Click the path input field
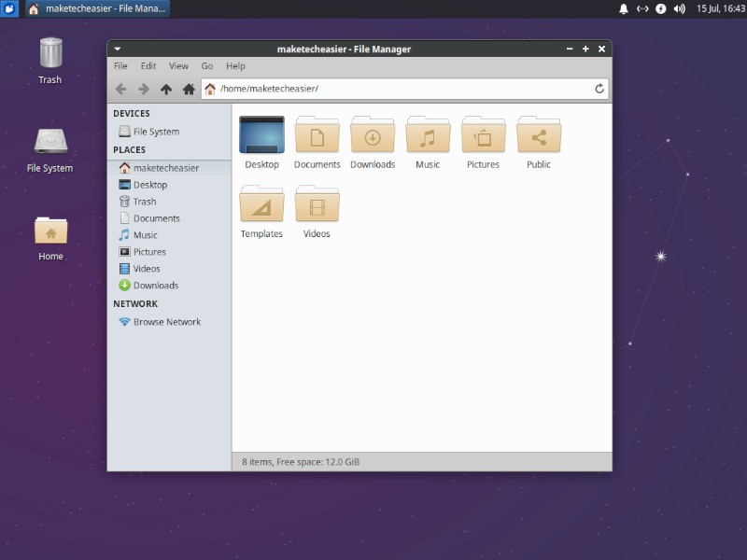 click(x=392, y=89)
